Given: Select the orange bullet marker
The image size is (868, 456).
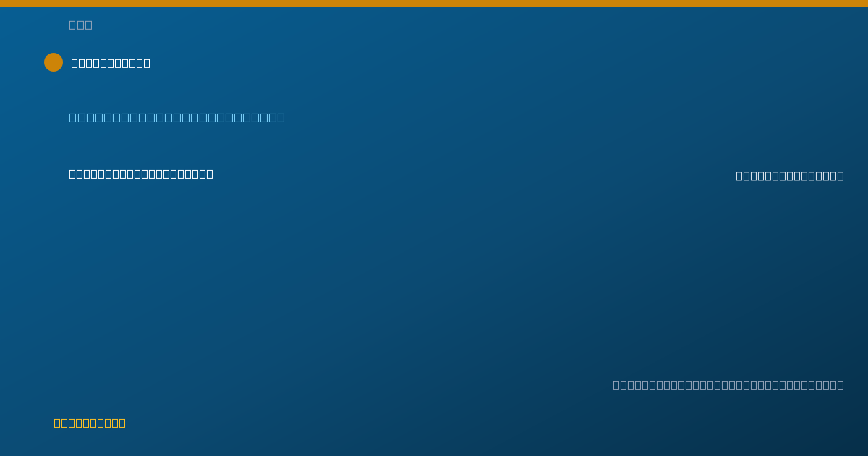Looking at the screenshot, I should click(54, 62).
